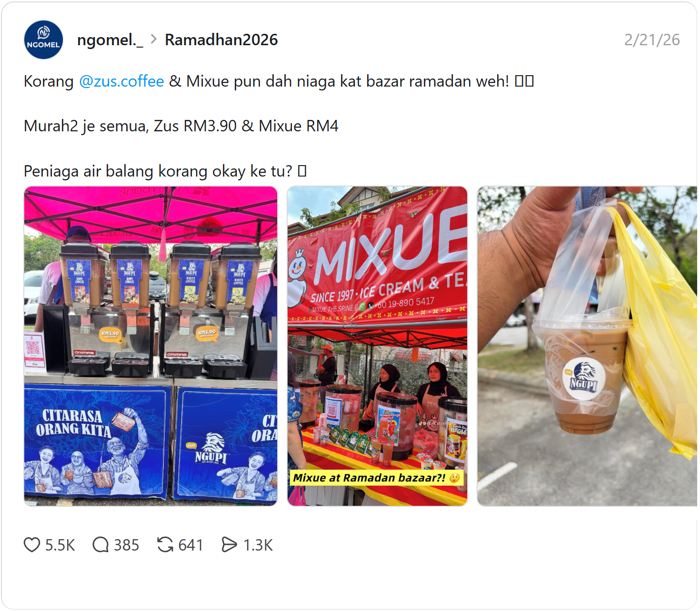Open the Ngupi coffee stall photo
700x611 pixels.
tap(151, 346)
